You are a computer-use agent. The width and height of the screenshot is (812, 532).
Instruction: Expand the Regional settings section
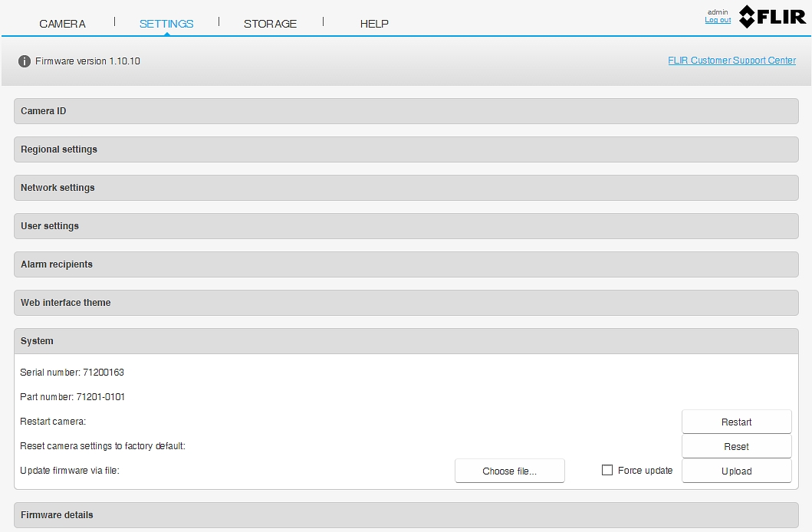click(406, 149)
